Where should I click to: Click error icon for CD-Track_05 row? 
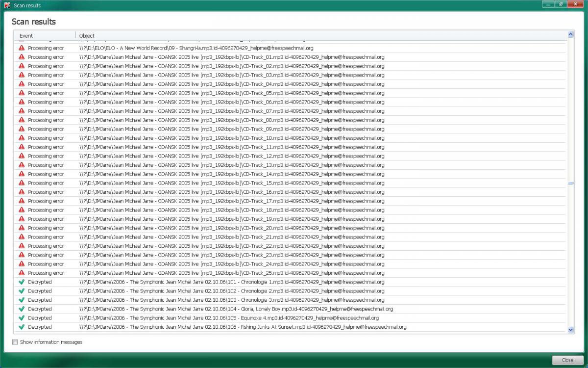coord(22,93)
